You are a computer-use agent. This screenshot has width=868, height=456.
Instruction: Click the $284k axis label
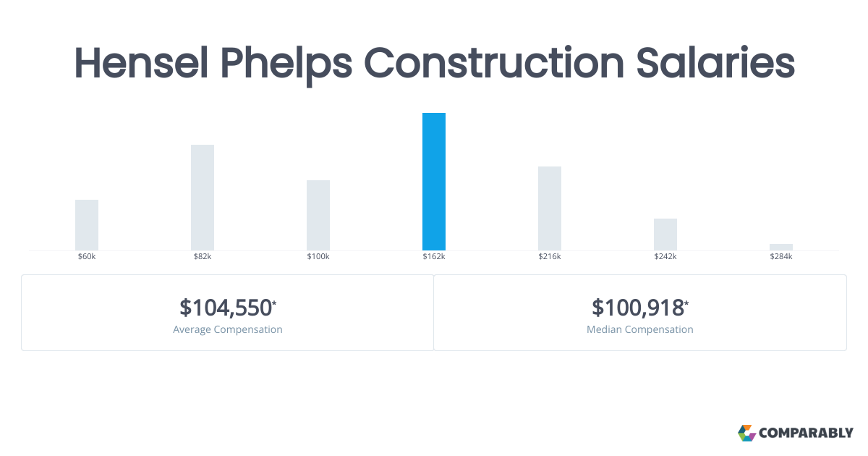click(x=781, y=257)
